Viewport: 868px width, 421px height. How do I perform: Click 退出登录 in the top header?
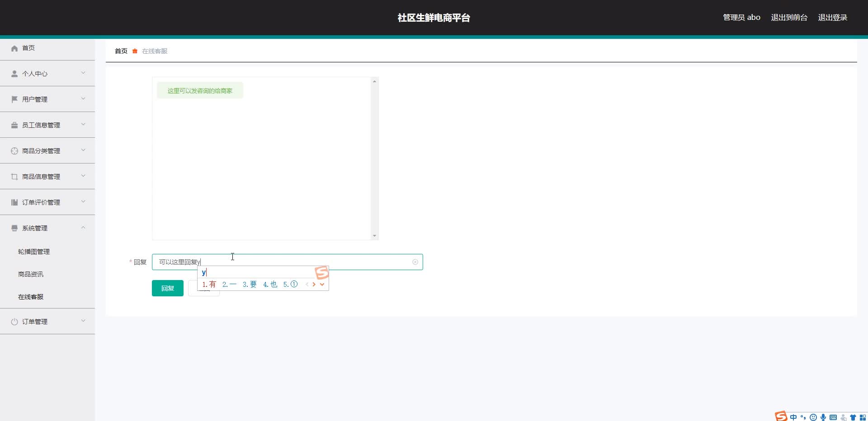click(832, 18)
